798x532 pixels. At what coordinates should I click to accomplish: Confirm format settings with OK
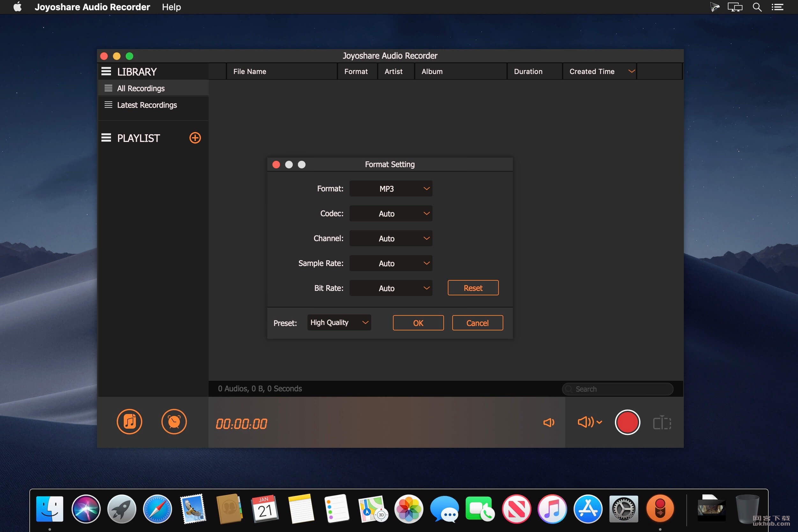[x=418, y=323]
